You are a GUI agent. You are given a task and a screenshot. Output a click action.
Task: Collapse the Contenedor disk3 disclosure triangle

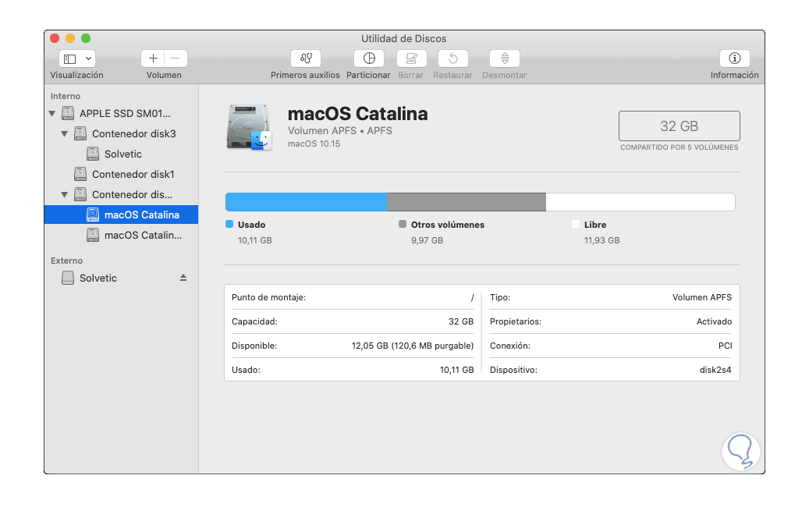(x=65, y=134)
